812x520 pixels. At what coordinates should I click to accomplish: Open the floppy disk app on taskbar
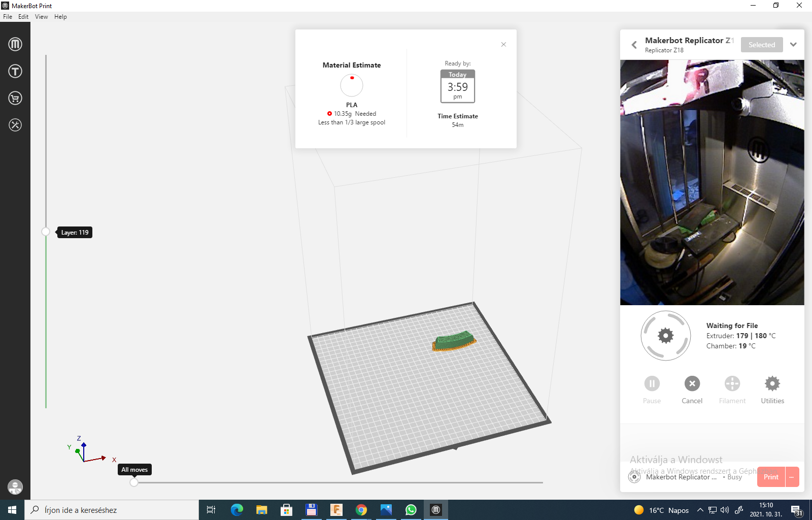tap(311, 510)
